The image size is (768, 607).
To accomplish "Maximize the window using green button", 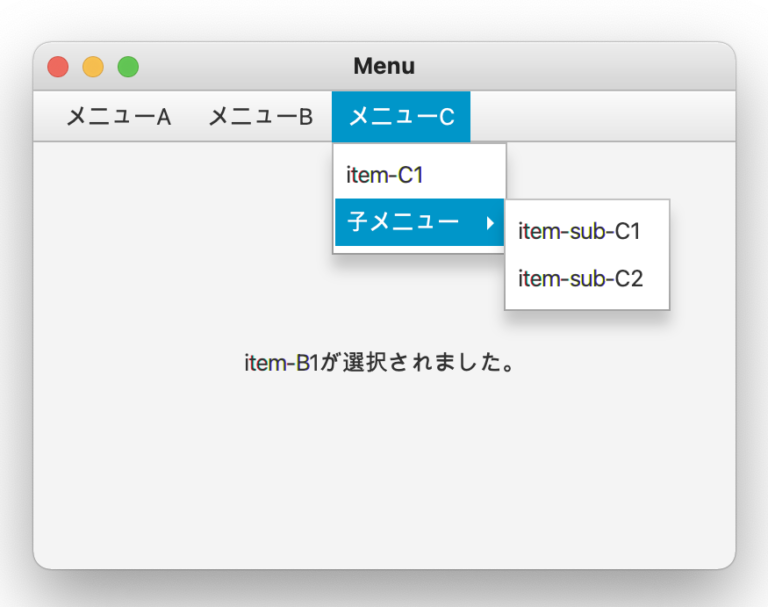I will 128,67.
